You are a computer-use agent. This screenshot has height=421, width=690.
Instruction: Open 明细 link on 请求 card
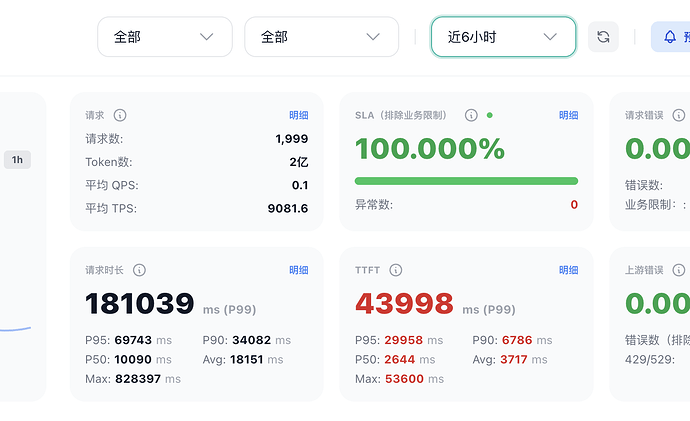tap(298, 115)
